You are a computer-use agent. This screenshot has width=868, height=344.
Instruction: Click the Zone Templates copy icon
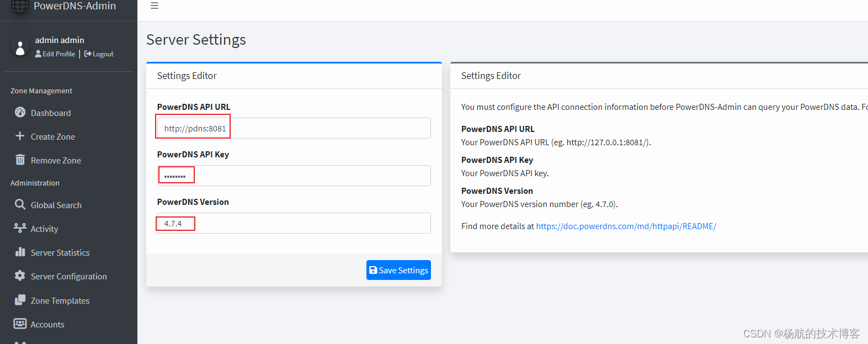[x=20, y=300]
